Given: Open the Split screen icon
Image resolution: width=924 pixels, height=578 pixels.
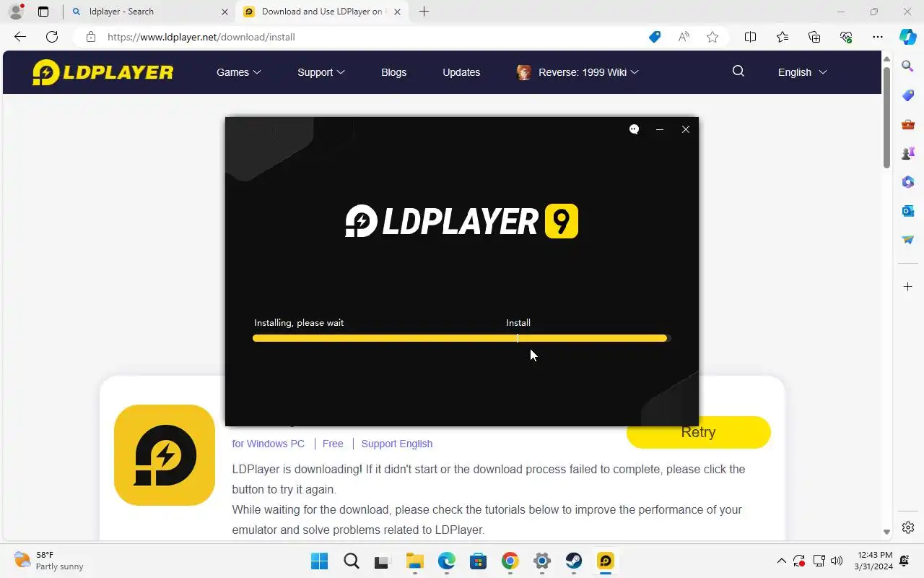Looking at the screenshot, I should pos(750,37).
